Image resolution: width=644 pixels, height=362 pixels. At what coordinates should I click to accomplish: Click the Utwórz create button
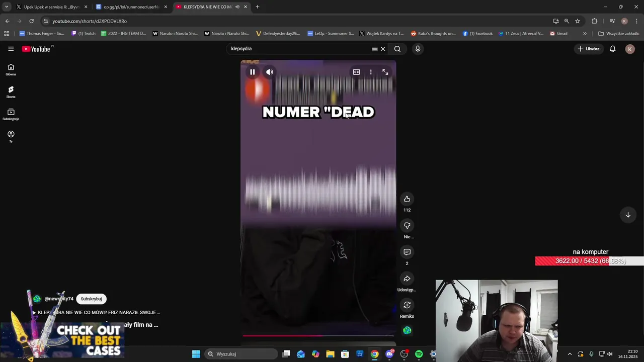589,49
